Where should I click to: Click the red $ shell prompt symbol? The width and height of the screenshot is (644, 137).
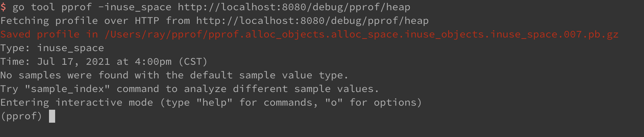[3, 7]
